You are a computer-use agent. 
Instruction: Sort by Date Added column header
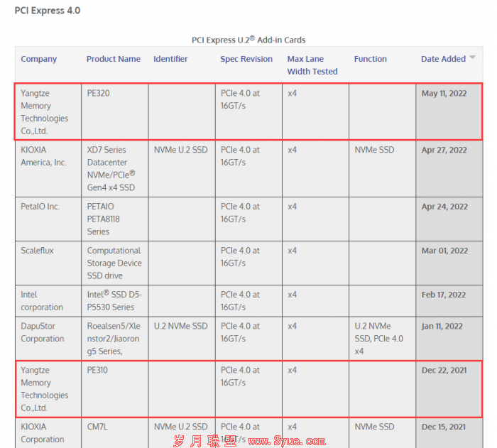pyautogui.click(x=443, y=59)
